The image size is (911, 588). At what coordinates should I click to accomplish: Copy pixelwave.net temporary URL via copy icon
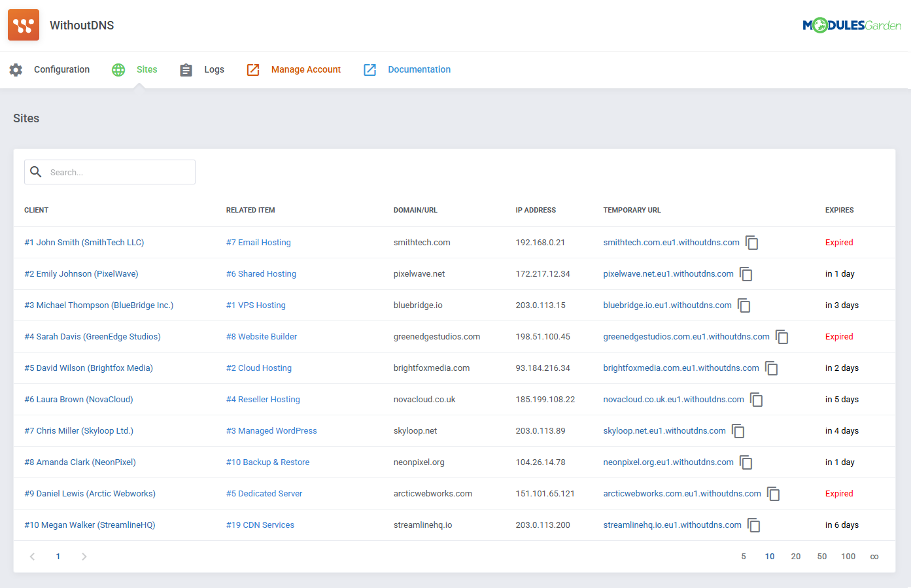click(x=746, y=274)
